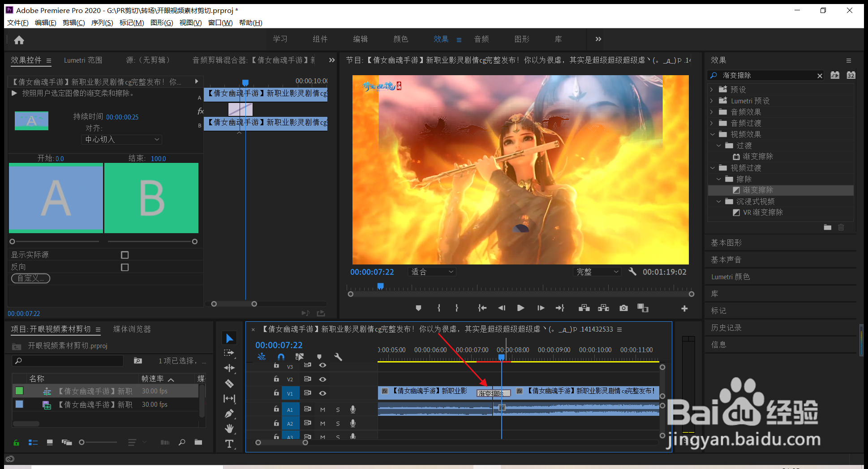
Task: Select the Type tool
Action: tap(229, 443)
